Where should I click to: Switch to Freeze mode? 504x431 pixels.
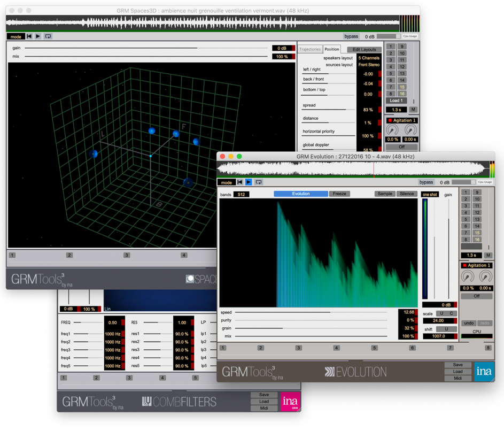pos(339,194)
